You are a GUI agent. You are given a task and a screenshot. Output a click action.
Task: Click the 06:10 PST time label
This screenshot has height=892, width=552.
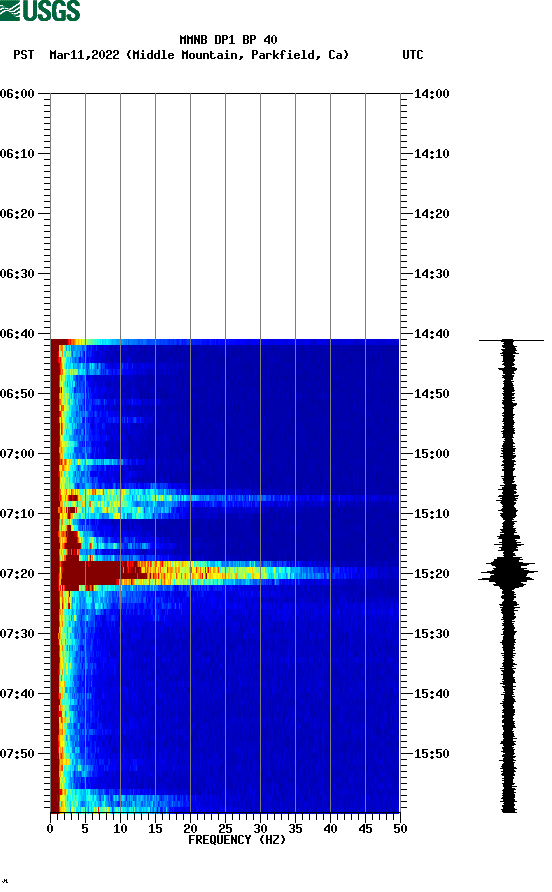point(18,154)
